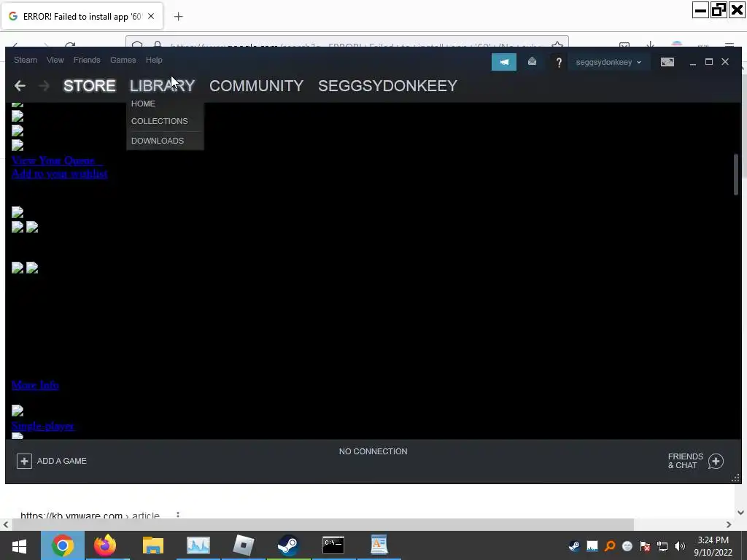The height and width of the screenshot is (560, 747).
Task: Click the Steam window resize grip corner
Action: 735,478
